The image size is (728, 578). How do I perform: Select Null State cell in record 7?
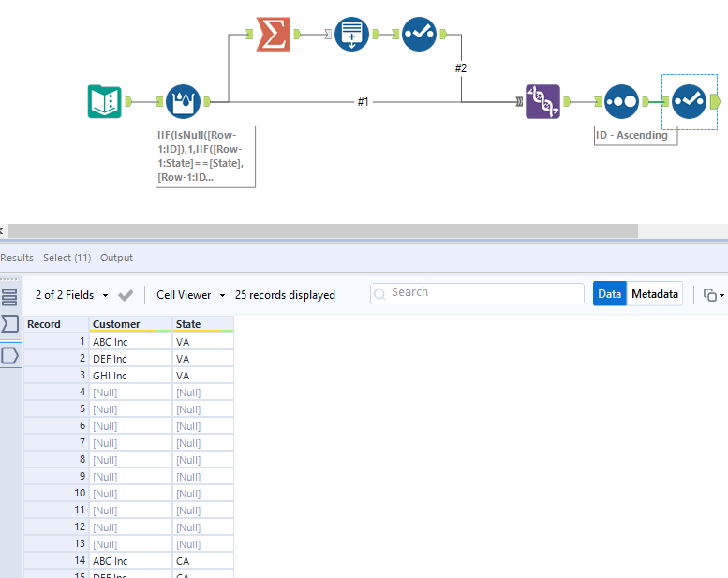point(203,443)
